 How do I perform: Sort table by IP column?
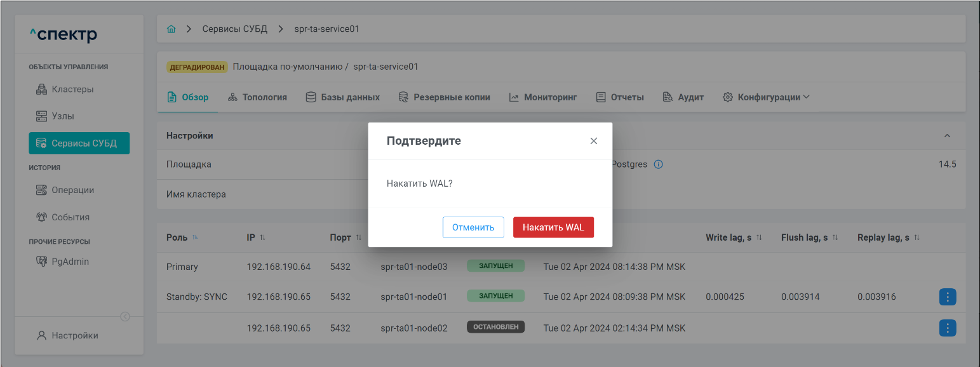coord(262,237)
